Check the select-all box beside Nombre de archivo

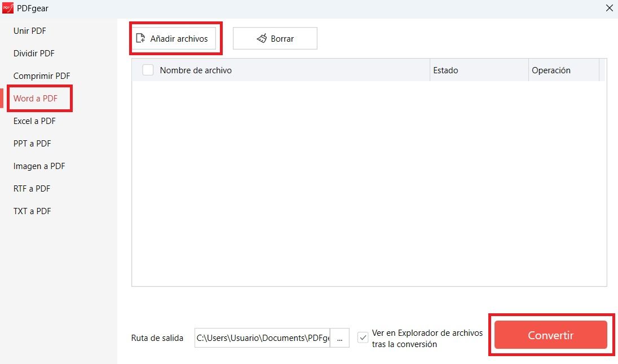(x=148, y=70)
